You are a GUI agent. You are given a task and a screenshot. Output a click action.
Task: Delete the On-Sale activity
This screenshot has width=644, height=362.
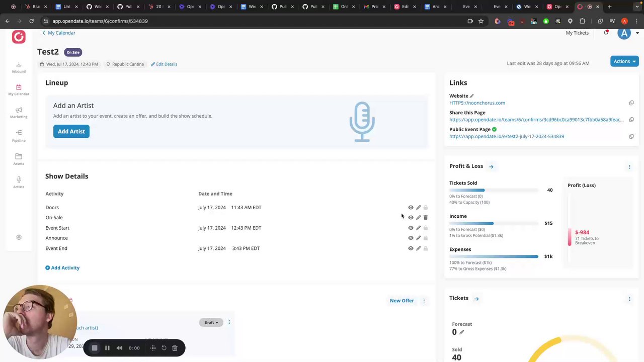point(425,218)
